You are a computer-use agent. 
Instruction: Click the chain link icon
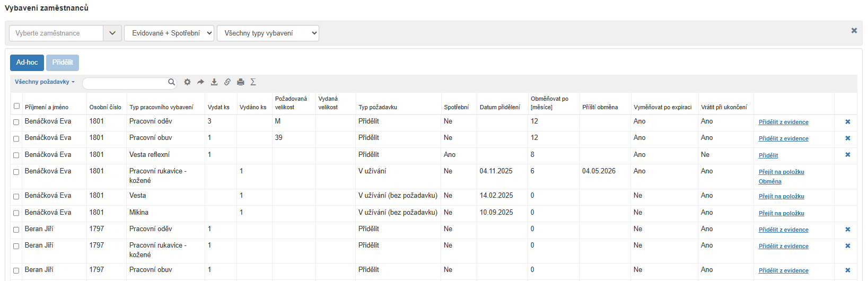point(227,82)
